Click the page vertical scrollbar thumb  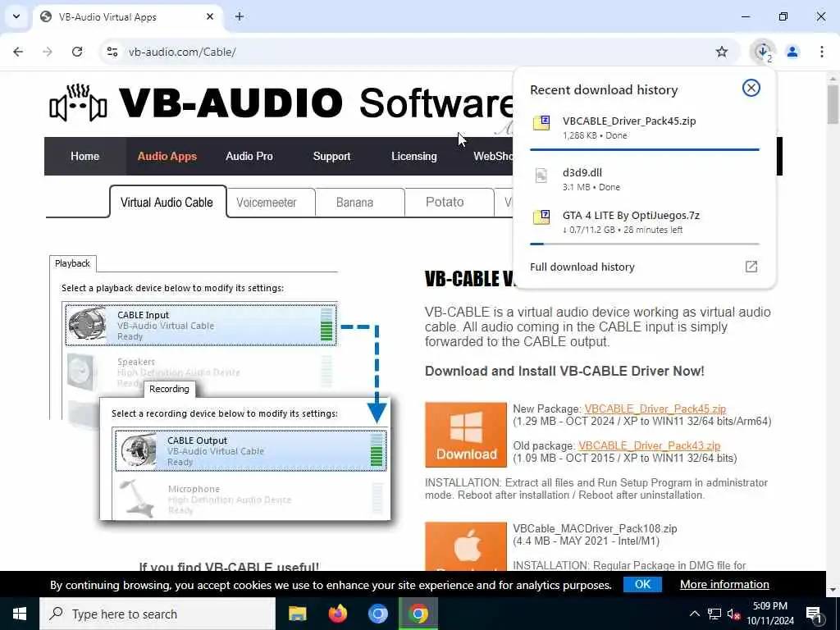click(833, 104)
